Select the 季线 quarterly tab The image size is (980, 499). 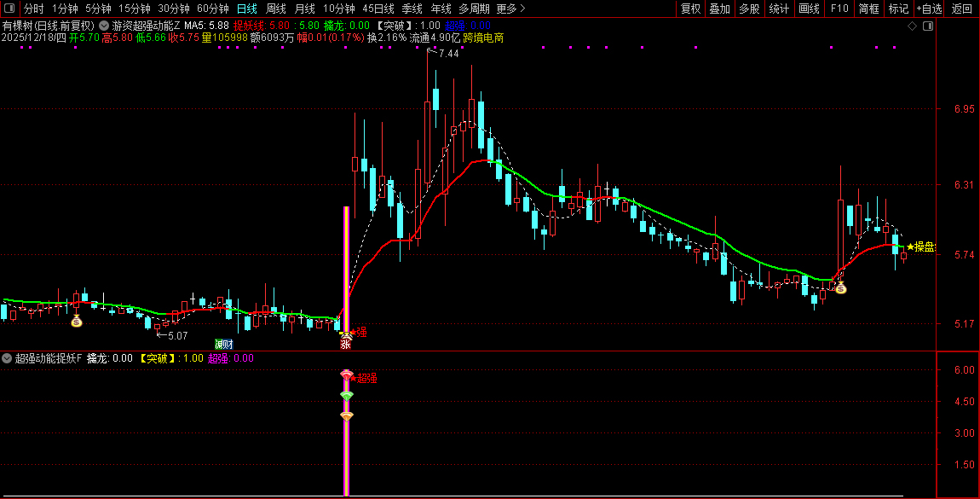[412, 9]
